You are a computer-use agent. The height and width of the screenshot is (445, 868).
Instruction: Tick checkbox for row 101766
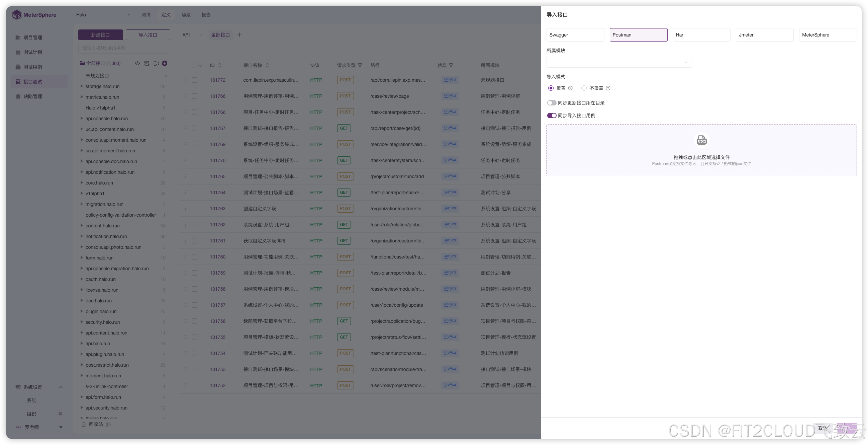click(x=194, y=113)
